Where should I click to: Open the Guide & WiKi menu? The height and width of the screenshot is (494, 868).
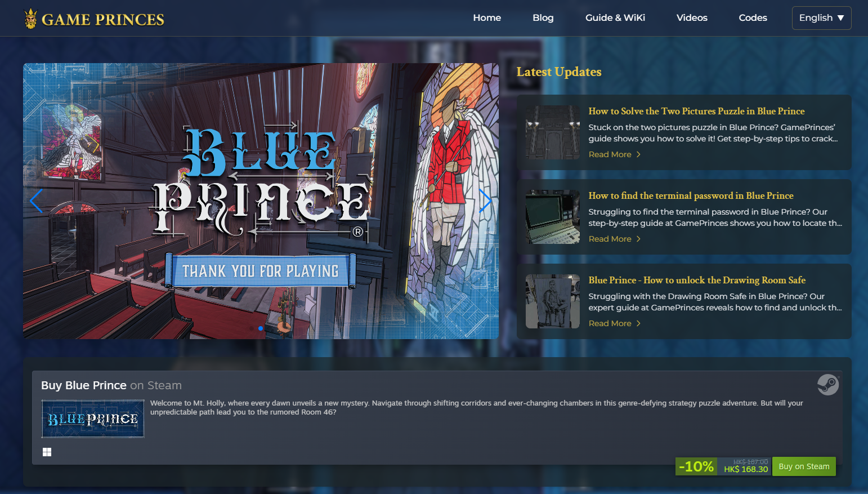coord(615,17)
